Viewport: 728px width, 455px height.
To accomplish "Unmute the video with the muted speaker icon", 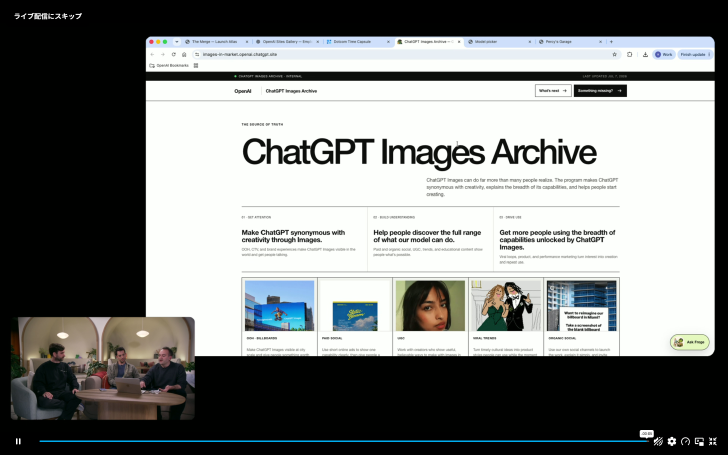I will tap(658, 442).
